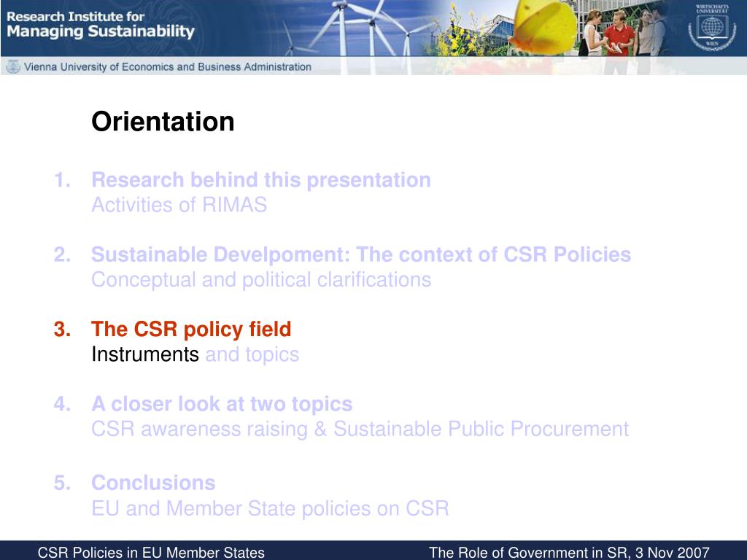This screenshot has height=560, width=747.
Task: Click the university crest logo at top right
Action: coord(712,27)
